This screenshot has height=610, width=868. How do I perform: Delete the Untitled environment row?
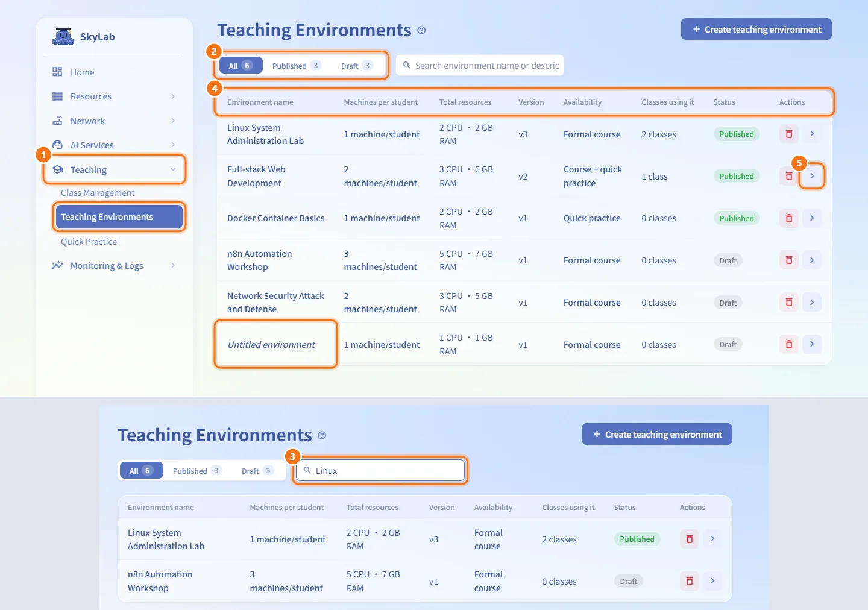pyautogui.click(x=789, y=344)
